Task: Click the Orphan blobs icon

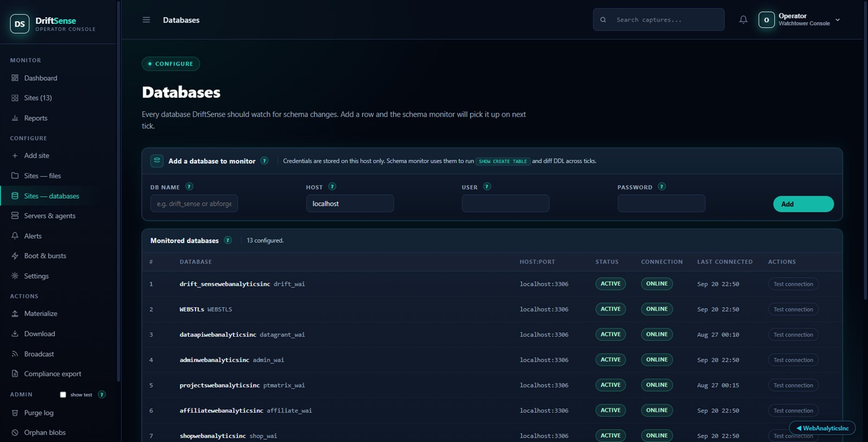Action: click(x=15, y=433)
